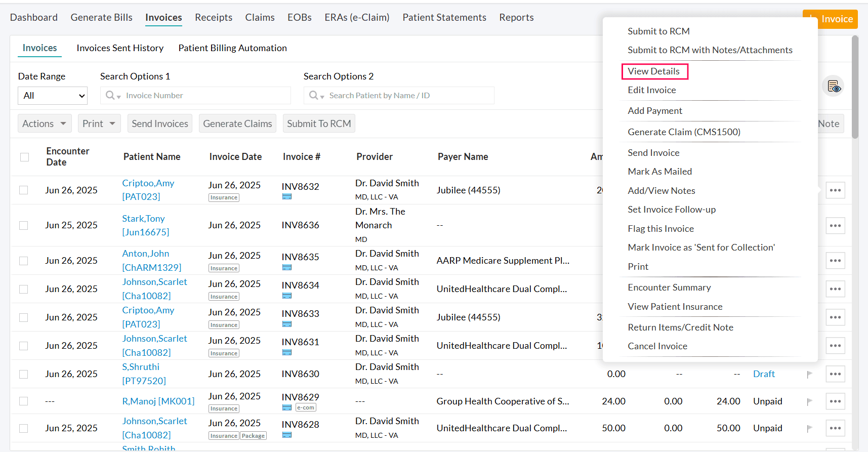Click the vertical scrollbar on the right
The image size is (868, 452).
[x=855, y=87]
